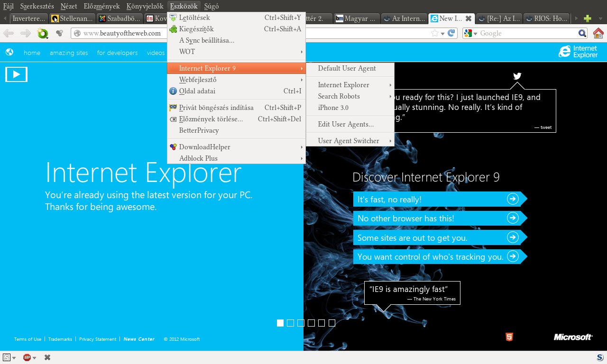
Task: Open the Internet Explorer user agent submenu
Action: [x=350, y=85]
